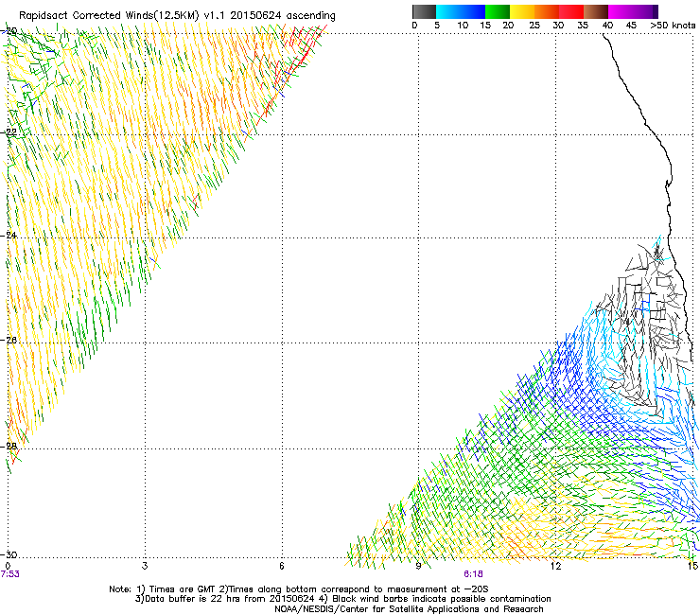
Task: Click the NOAA/NESDIS credit line
Action: click(409, 609)
